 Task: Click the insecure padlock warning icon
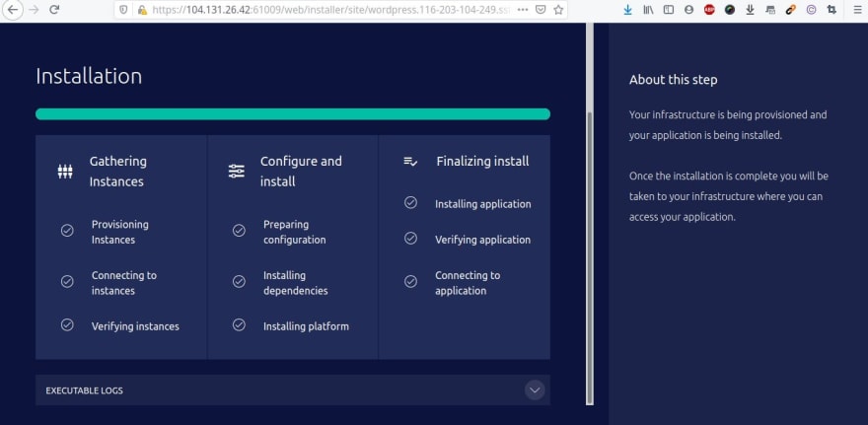pos(142,10)
